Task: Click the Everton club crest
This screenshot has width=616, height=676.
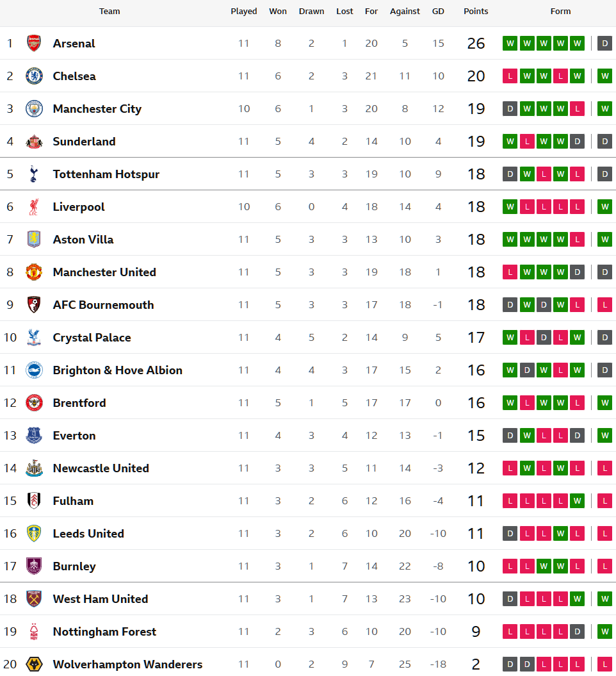Action: coord(34,436)
